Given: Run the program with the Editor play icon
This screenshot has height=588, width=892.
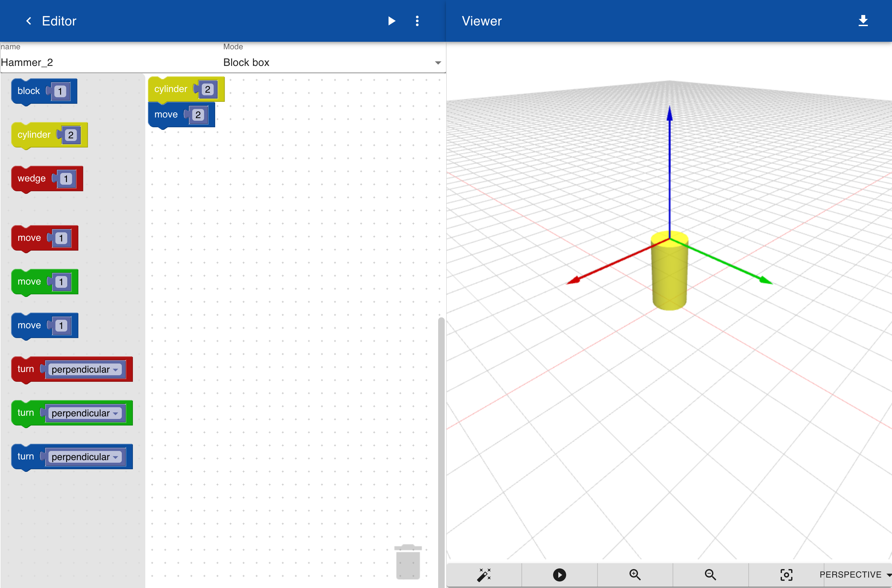Looking at the screenshot, I should (391, 21).
